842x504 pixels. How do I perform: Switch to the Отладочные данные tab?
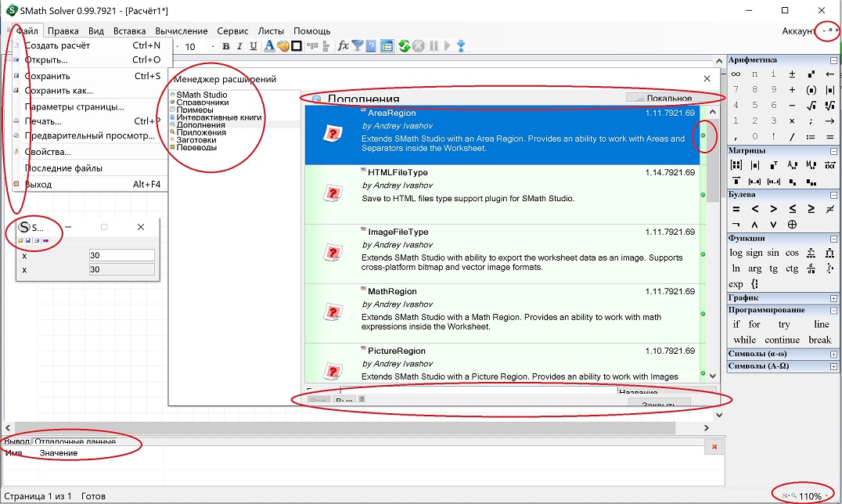(x=75, y=441)
